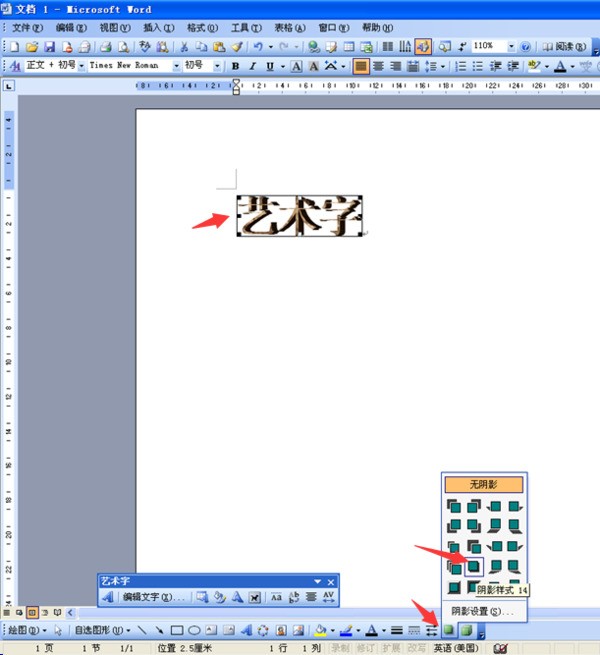Click the Insert WordArt icon on drawing toolbar
Viewport: 600px width, 655px height.
(229, 631)
